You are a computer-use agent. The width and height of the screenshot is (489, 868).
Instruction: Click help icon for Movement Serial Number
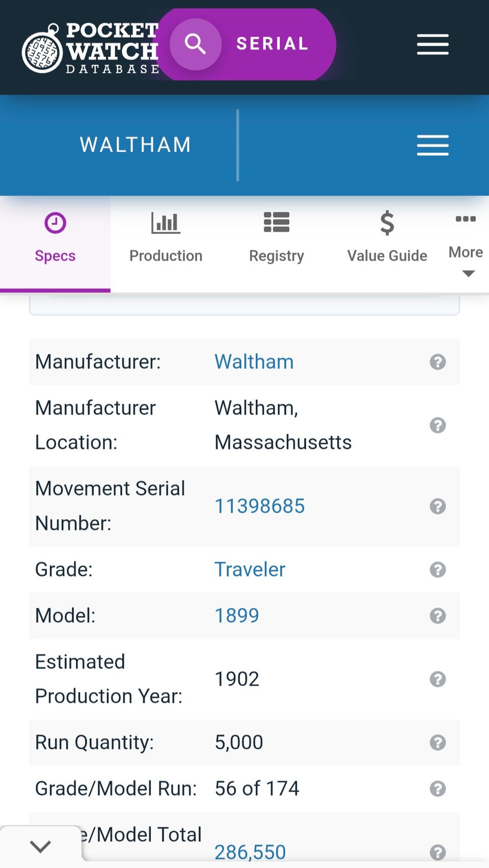pyautogui.click(x=438, y=506)
